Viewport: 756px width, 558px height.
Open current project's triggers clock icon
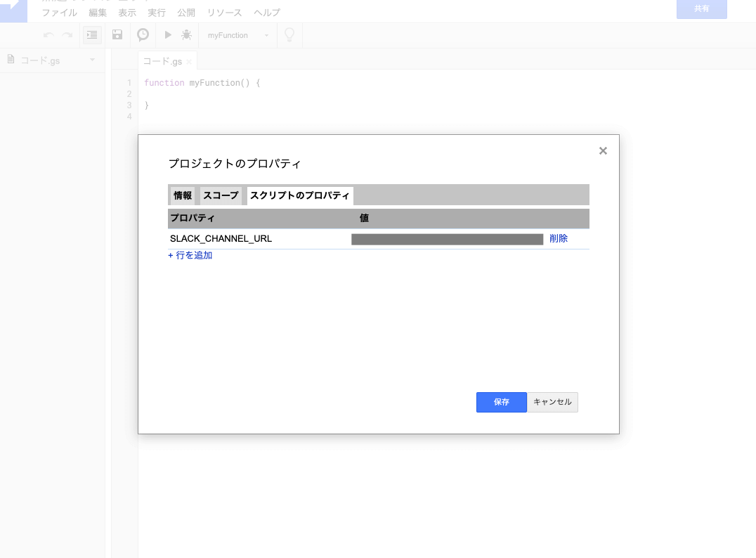(143, 35)
